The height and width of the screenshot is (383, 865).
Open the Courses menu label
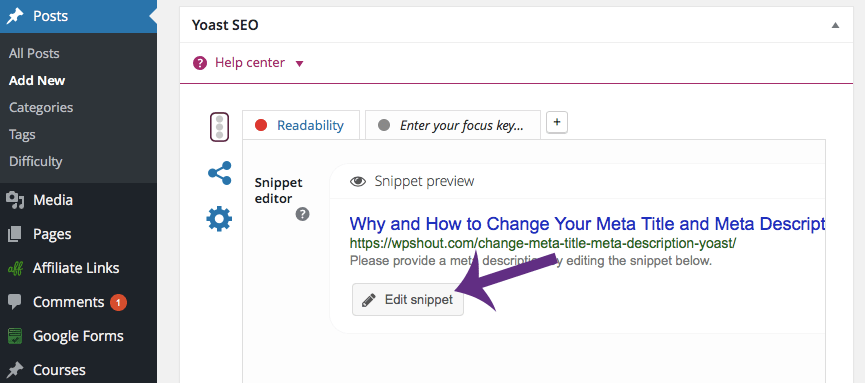pyautogui.click(x=60, y=369)
